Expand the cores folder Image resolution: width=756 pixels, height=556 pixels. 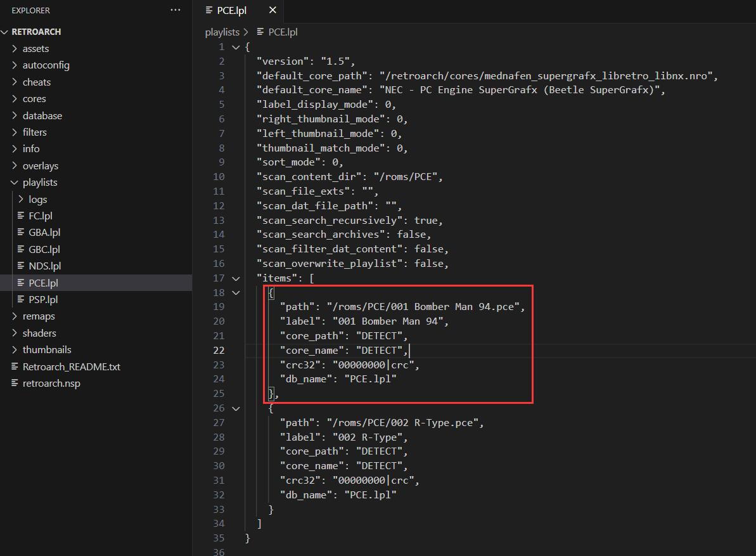(x=34, y=99)
